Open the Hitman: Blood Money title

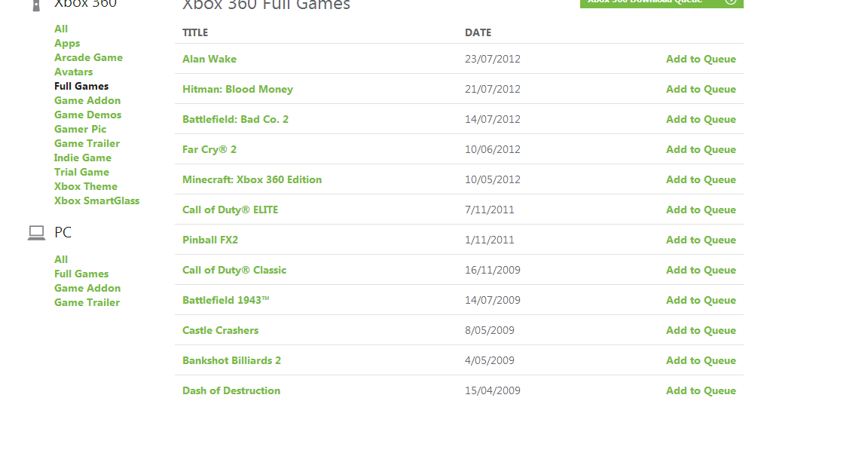click(237, 89)
